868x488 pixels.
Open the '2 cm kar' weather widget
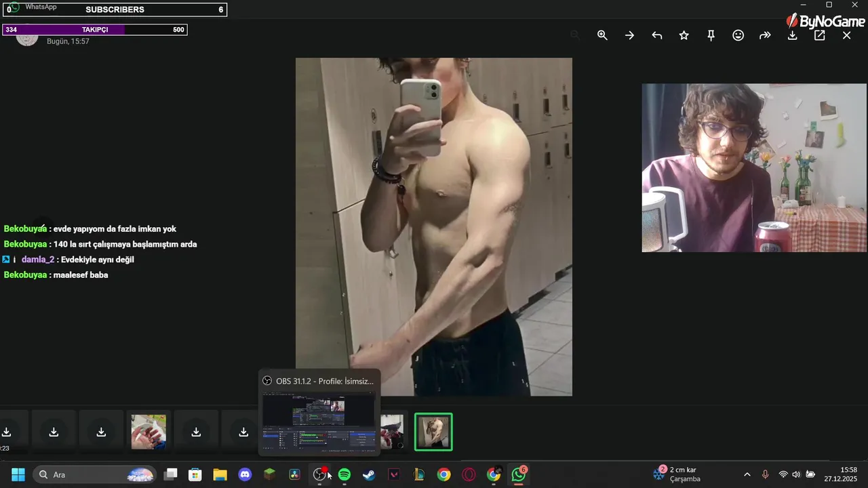(x=678, y=474)
